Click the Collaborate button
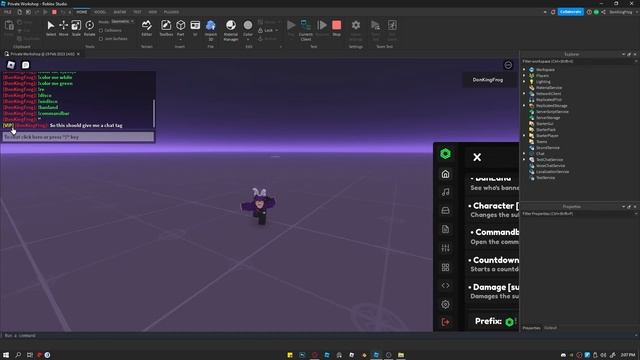This screenshot has width=640, height=360. coord(570,12)
